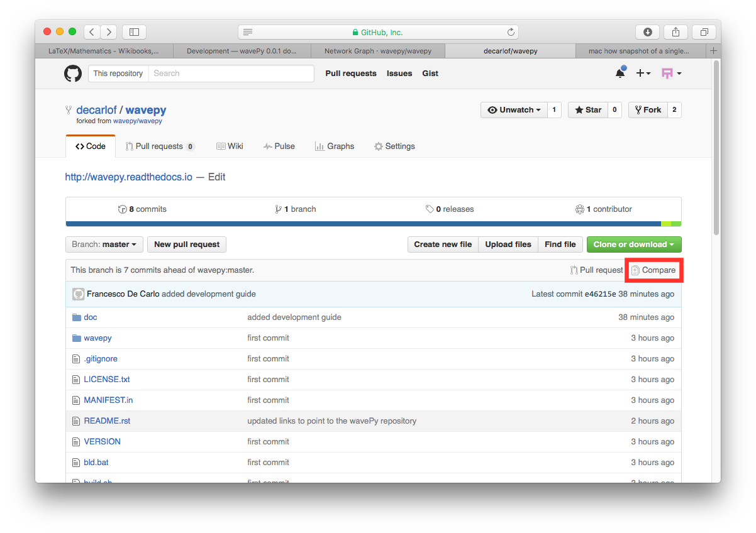Screen dimensions: 756x533
Task: Edit the repository description
Action: tap(216, 177)
